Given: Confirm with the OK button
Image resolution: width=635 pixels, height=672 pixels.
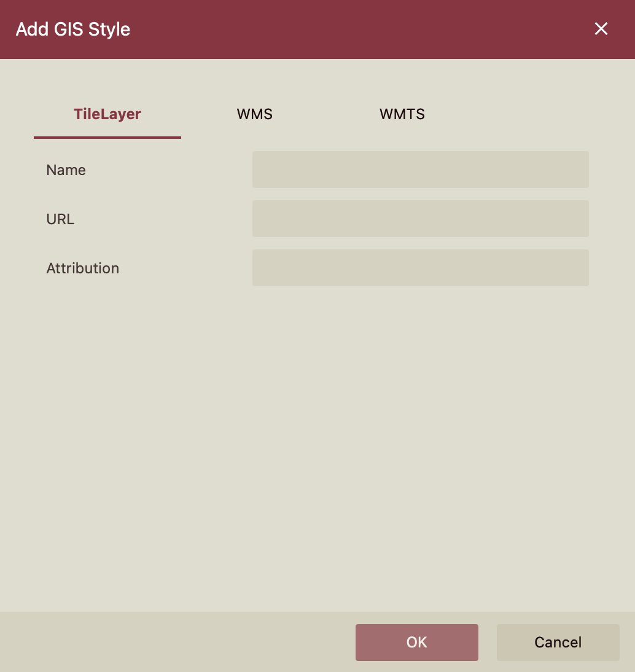Looking at the screenshot, I should point(416,643).
